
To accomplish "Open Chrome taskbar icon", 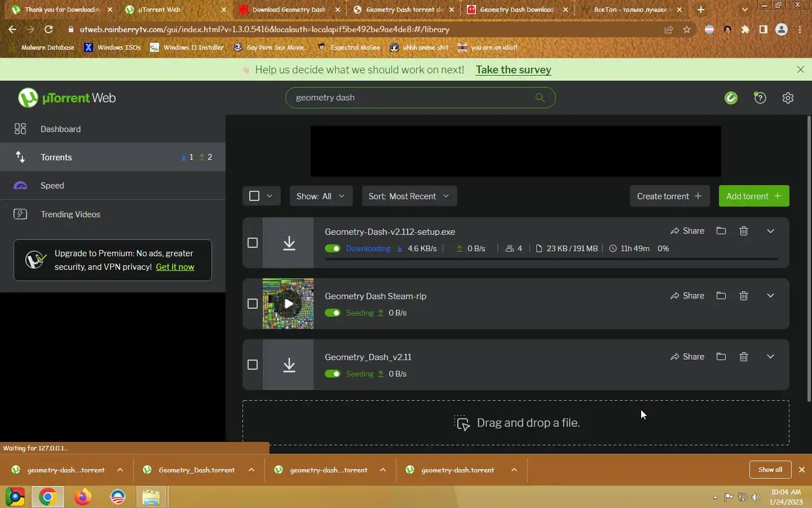I will tap(48, 497).
